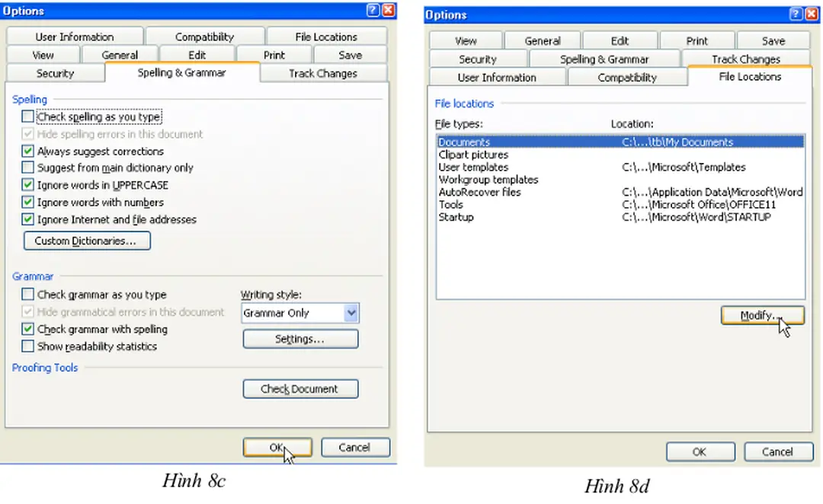
Task: Open the Writing style dropdown
Action: 351,313
